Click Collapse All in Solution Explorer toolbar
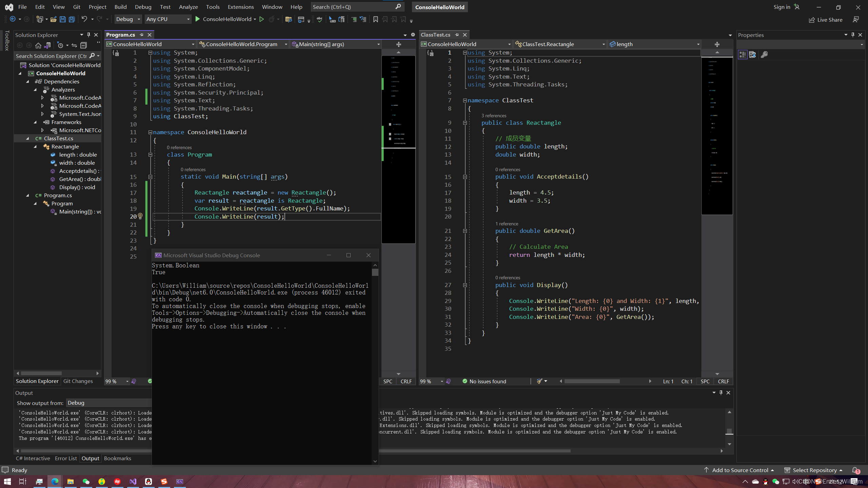The height and width of the screenshot is (488, 868). 84,45
